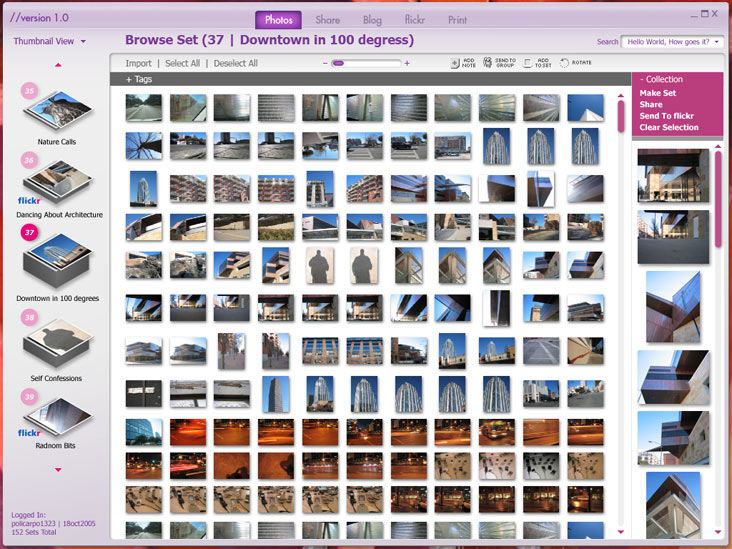
Task: Open the Nature Calls set stack
Action: pos(58,111)
